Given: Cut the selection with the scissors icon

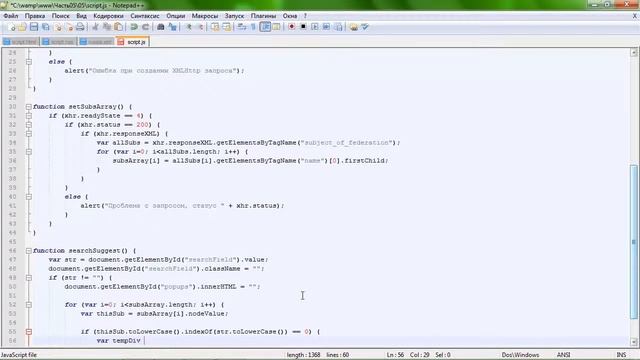Looking at the screenshot, I should [x=95, y=27].
